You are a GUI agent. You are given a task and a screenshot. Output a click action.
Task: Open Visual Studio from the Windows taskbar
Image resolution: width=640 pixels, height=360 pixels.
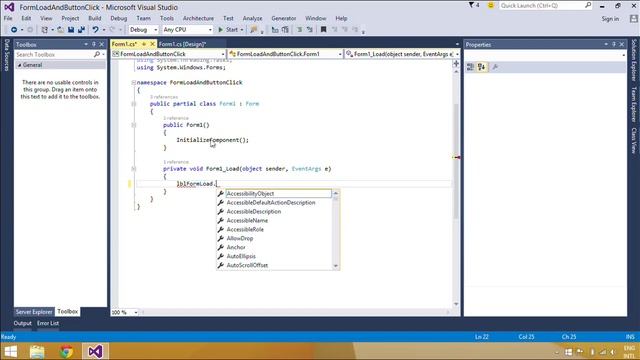(95, 351)
